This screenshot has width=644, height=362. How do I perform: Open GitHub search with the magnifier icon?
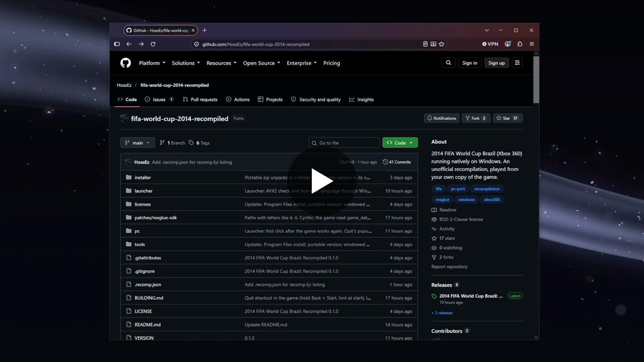coord(448,63)
